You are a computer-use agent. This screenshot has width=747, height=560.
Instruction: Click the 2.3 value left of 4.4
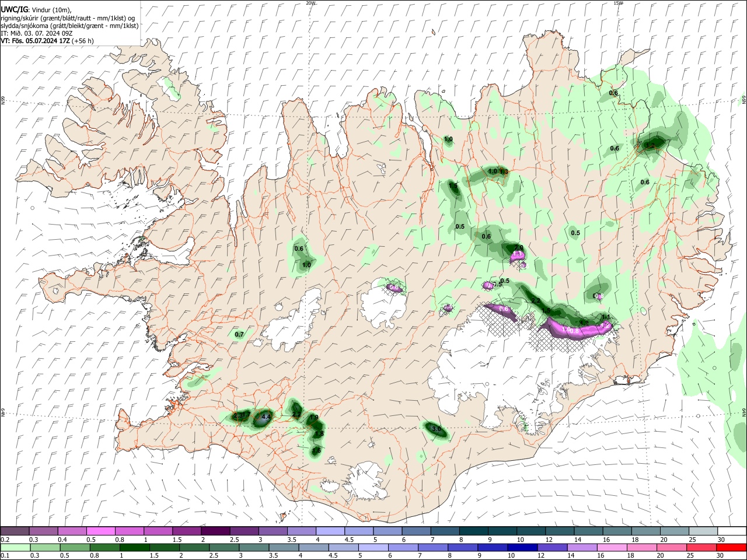coord(238,416)
